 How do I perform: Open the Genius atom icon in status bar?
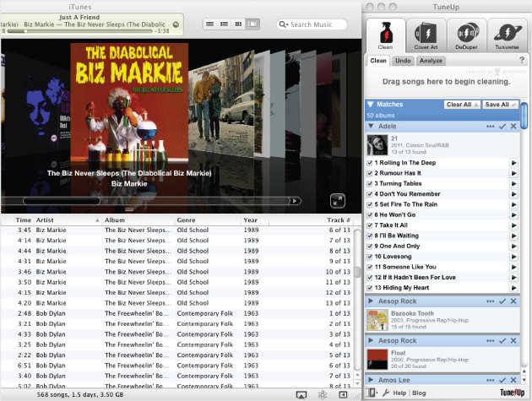[323, 394]
